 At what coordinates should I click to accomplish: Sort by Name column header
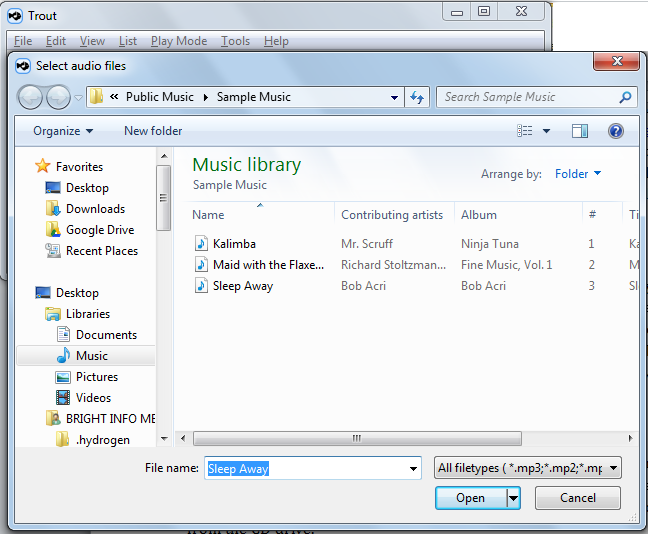pos(208,215)
